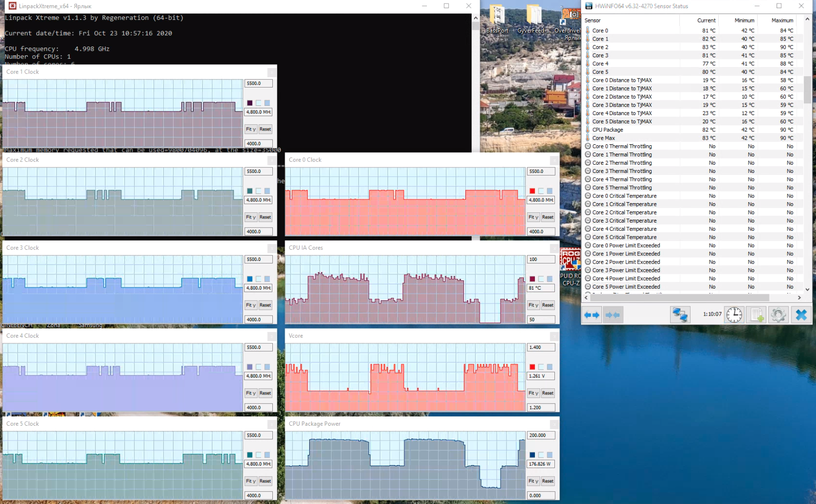Click the 200.000 maximum field in CPU Package Power
This screenshot has height=504, width=816.
tap(541, 435)
